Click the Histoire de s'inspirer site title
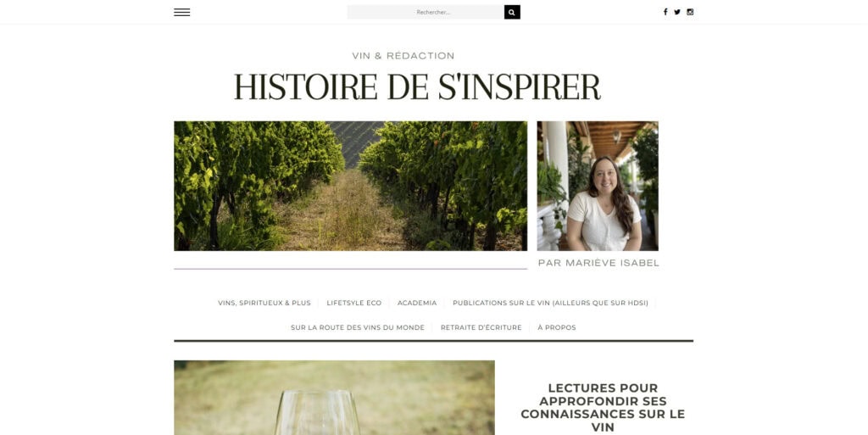 pyautogui.click(x=417, y=86)
